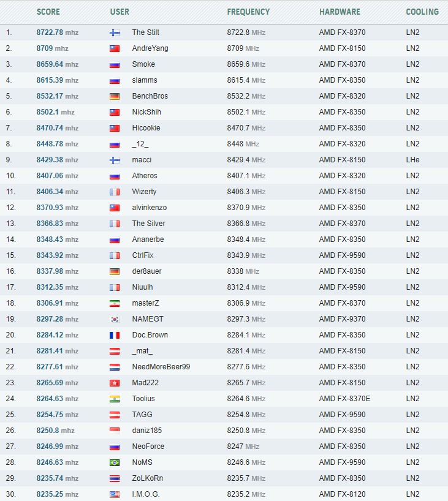The height and width of the screenshot is (501, 448).
Task: Open user profile ZoLKoRn
Action: pos(148,478)
